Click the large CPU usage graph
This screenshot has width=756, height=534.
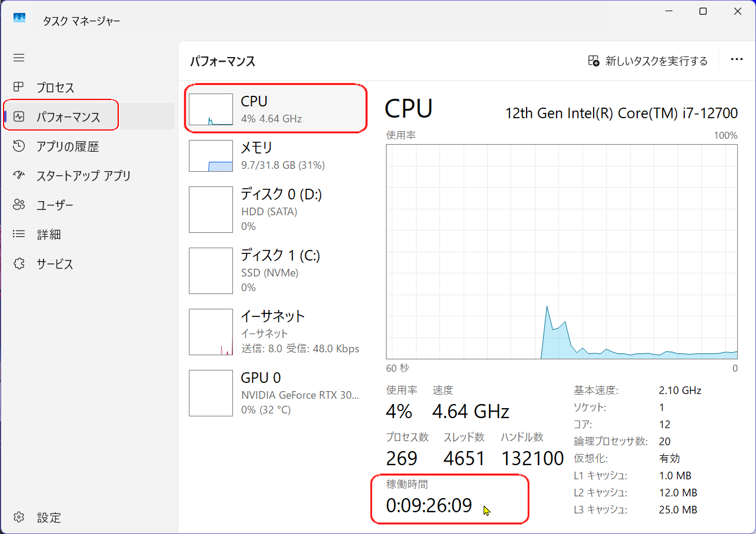(x=561, y=252)
